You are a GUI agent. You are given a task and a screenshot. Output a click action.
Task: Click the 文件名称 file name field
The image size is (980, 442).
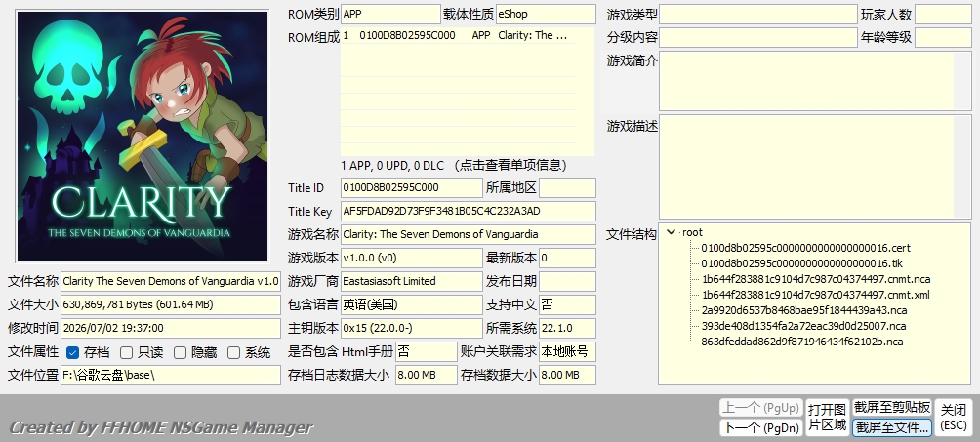[x=171, y=281]
